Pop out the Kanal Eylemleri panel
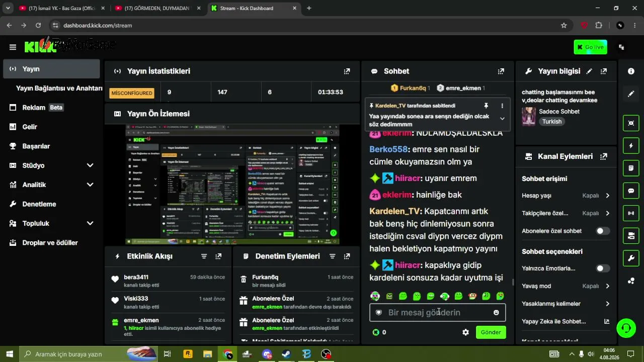This screenshot has width=644, height=362. 604,156
